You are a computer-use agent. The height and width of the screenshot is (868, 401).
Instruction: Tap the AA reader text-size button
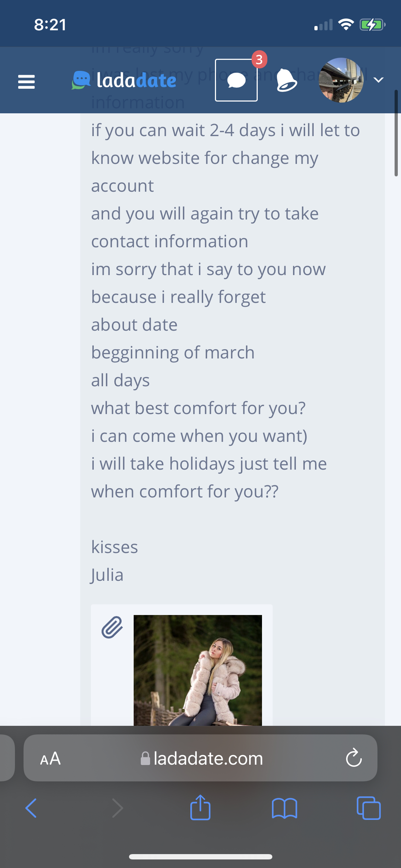tap(50, 759)
